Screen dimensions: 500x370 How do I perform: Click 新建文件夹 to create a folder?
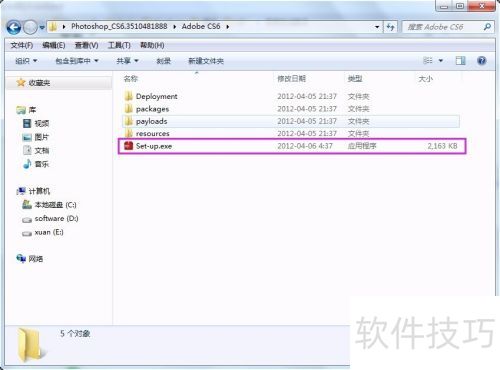click(x=206, y=61)
